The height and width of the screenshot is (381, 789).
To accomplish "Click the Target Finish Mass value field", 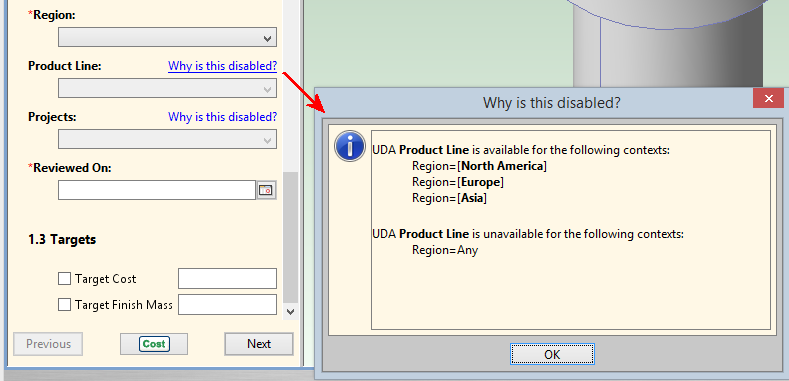I will point(227,304).
